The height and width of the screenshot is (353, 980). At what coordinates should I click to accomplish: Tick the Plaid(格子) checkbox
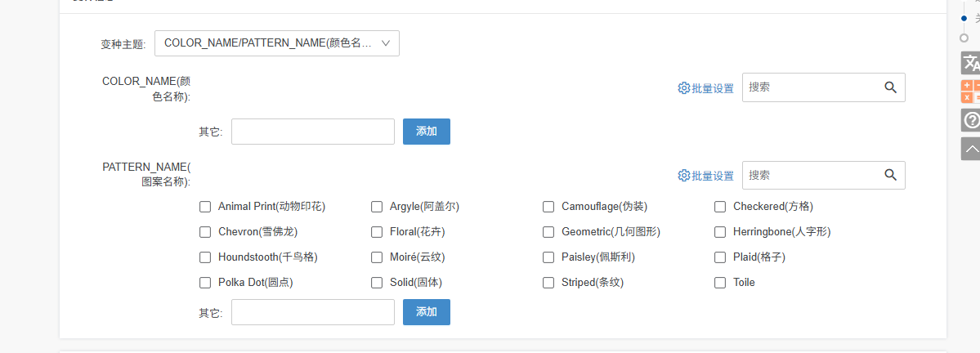[720, 257]
